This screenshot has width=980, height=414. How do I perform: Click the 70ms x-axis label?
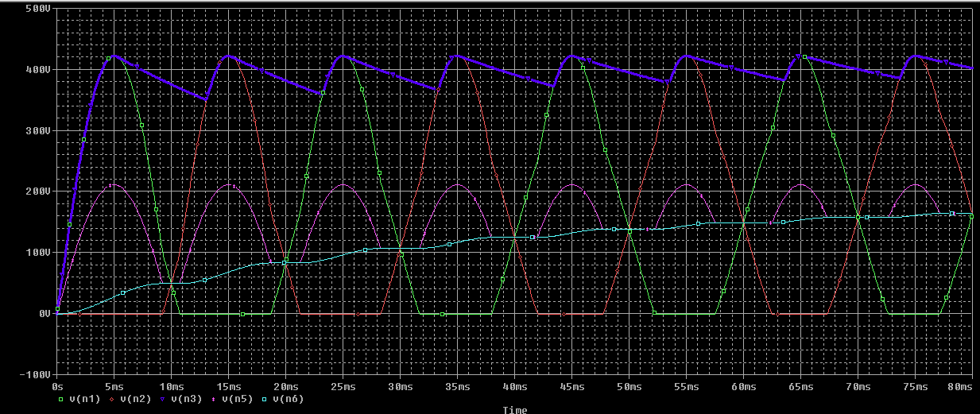858,386
